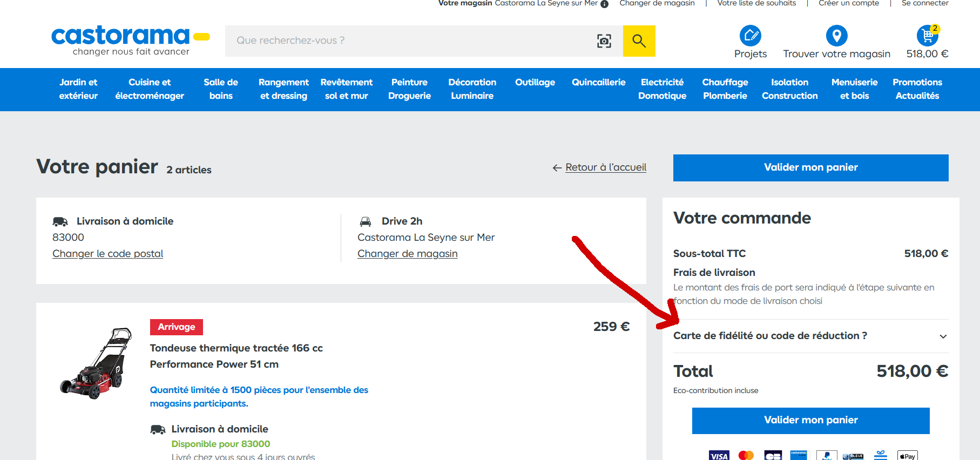Open Promotions Actualités menu
Screen dimensions: 980x460
917,89
